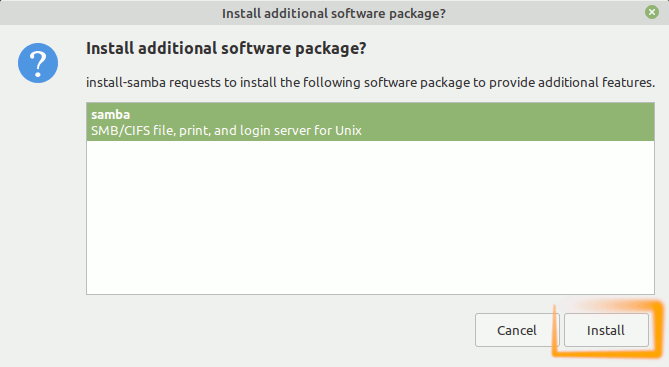Click the blue question mark icon
669x367 pixels.
(x=38, y=63)
